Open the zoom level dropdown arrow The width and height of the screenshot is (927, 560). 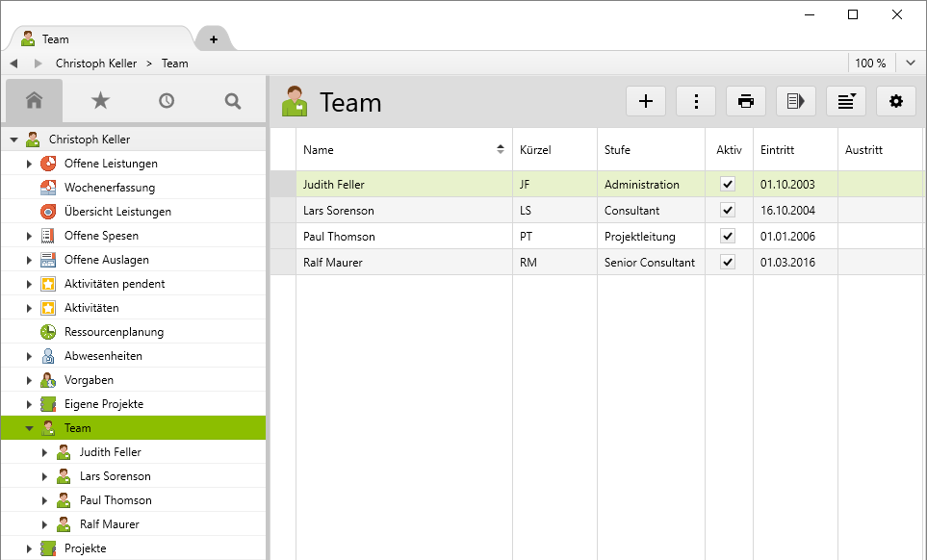pyautogui.click(x=911, y=64)
